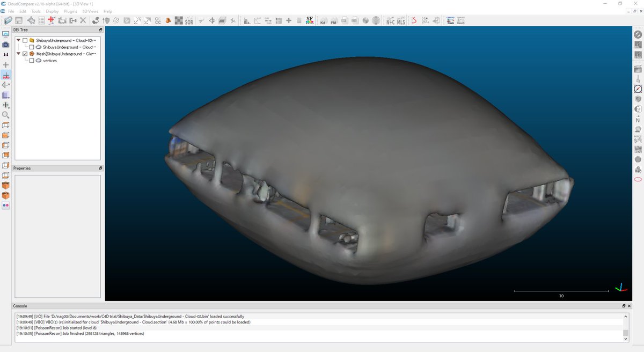The height and width of the screenshot is (352, 644).
Task: Click the orange mesh sampling icon
Action: point(168,21)
